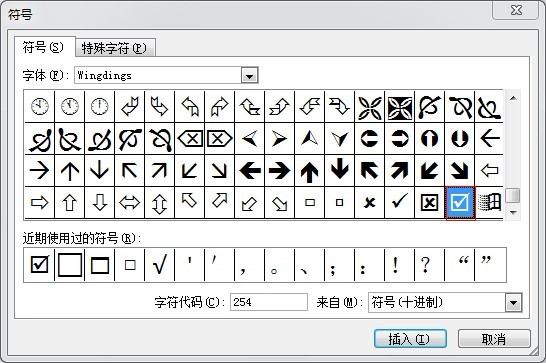The image size is (546, 363).
Task: Click the 字符代码 field showing 254
Action: coord(269,302)
